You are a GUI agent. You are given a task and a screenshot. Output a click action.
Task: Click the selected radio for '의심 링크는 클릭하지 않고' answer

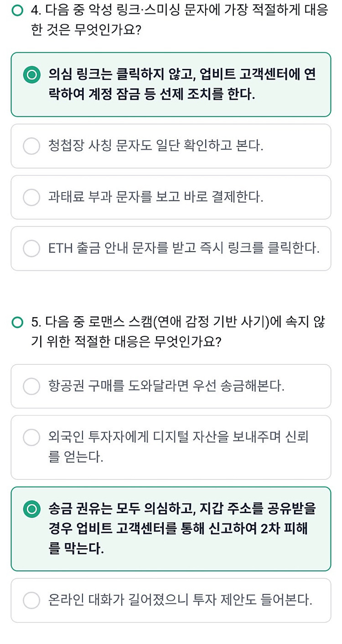pos(31,75)
